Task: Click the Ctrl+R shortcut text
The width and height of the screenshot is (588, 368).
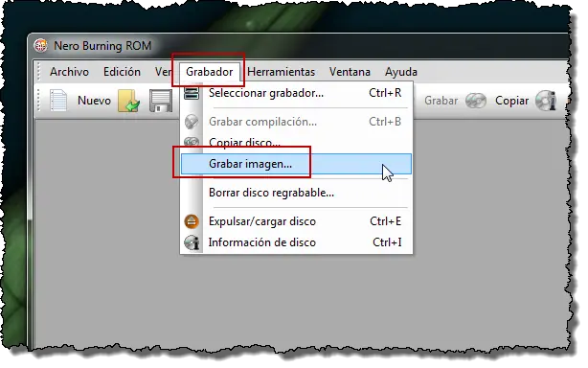Action: click(x=385, y=93)
